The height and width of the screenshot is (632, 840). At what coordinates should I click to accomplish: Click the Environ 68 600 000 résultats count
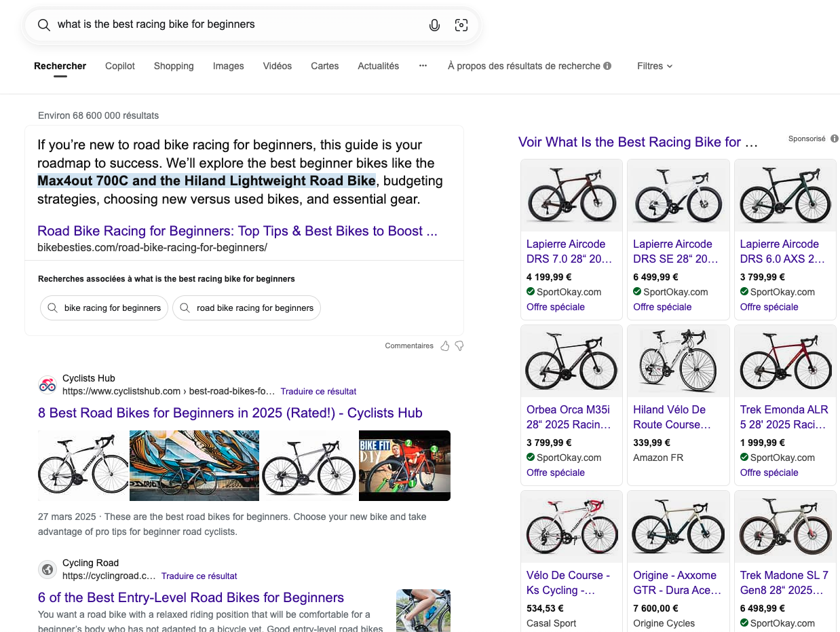(x=98, y=115)
